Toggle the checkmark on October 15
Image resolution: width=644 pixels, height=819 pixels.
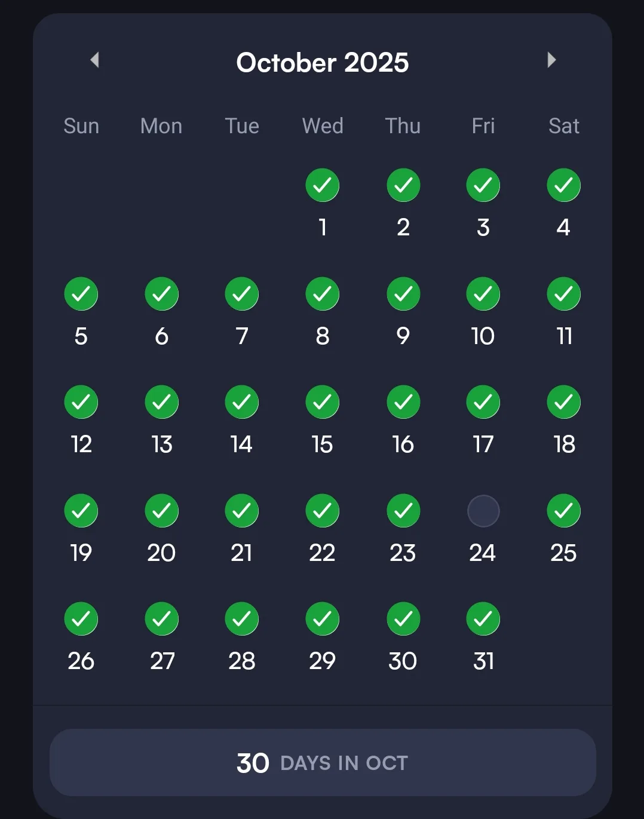323,403
